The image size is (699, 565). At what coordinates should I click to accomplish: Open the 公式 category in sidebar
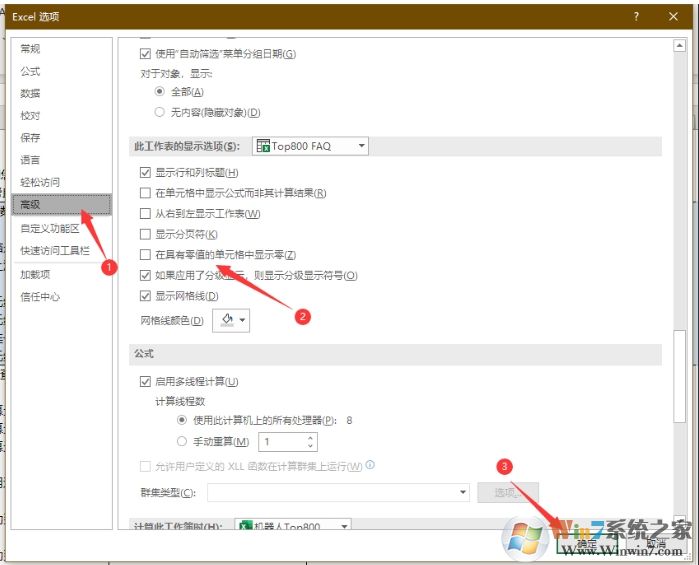pos(30,71)
